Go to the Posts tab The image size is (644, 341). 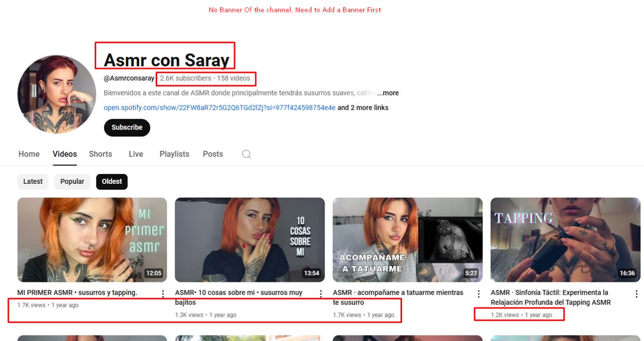point(213,154)
